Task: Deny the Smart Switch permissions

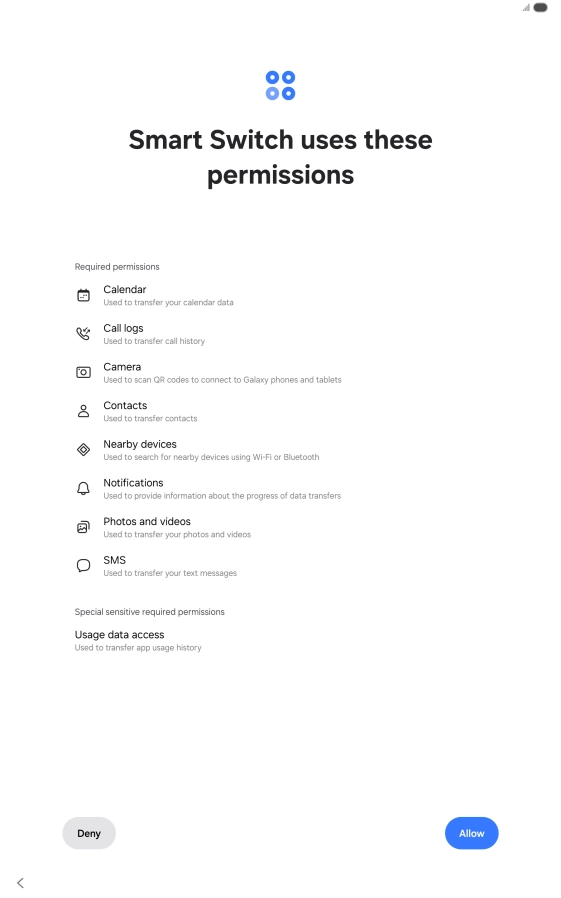Action: 89,833
